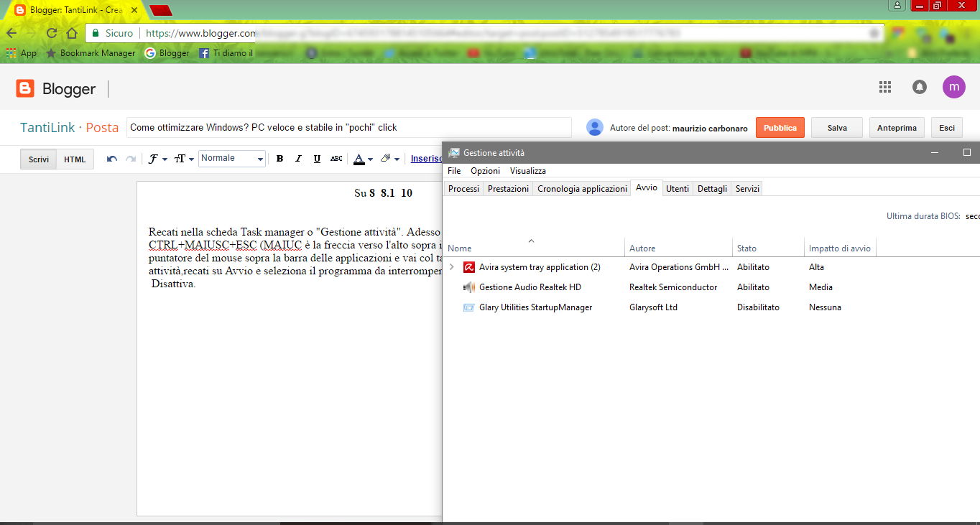
Task: Click the Gestione attività title bar icon
Action: pos(454,153)
